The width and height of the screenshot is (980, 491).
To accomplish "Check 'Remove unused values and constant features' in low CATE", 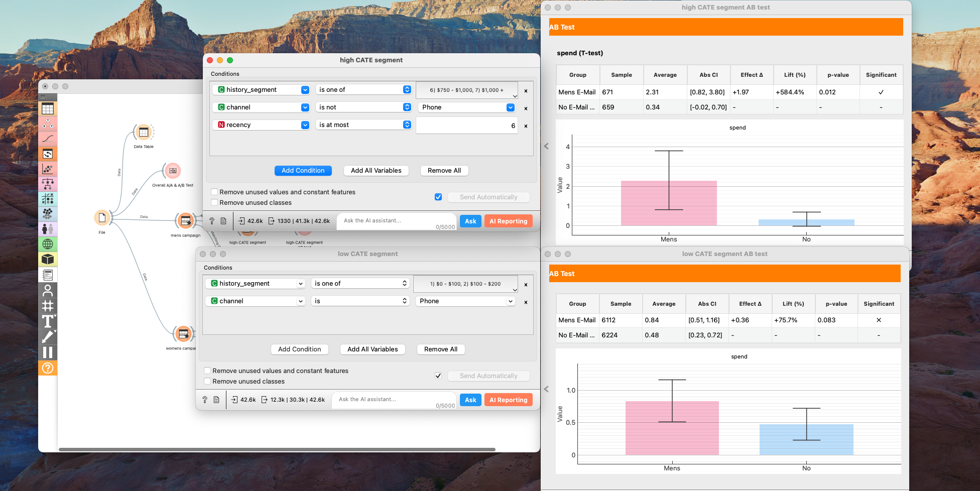I will (x=207, y=371).
